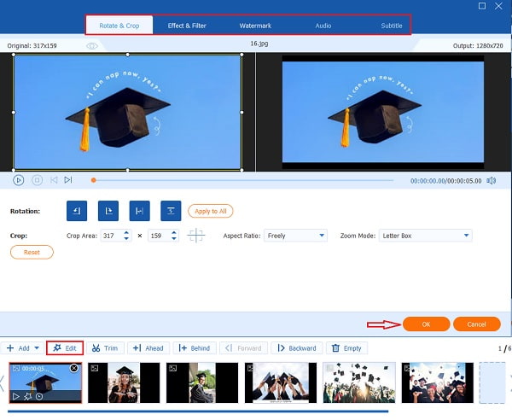Move clip Backward in sequence
The width and height of the screenshot is (512, 420).
297,348
